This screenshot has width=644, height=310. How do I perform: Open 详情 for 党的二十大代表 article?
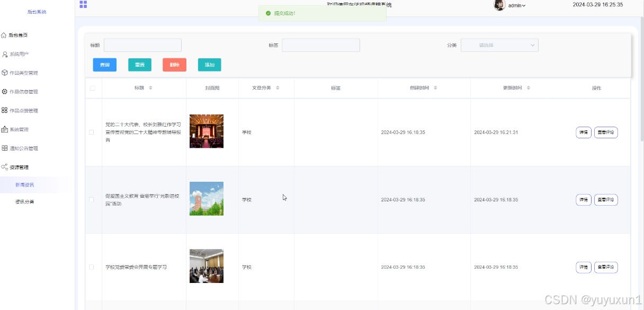pyautogui.click(x=584, y=132)
